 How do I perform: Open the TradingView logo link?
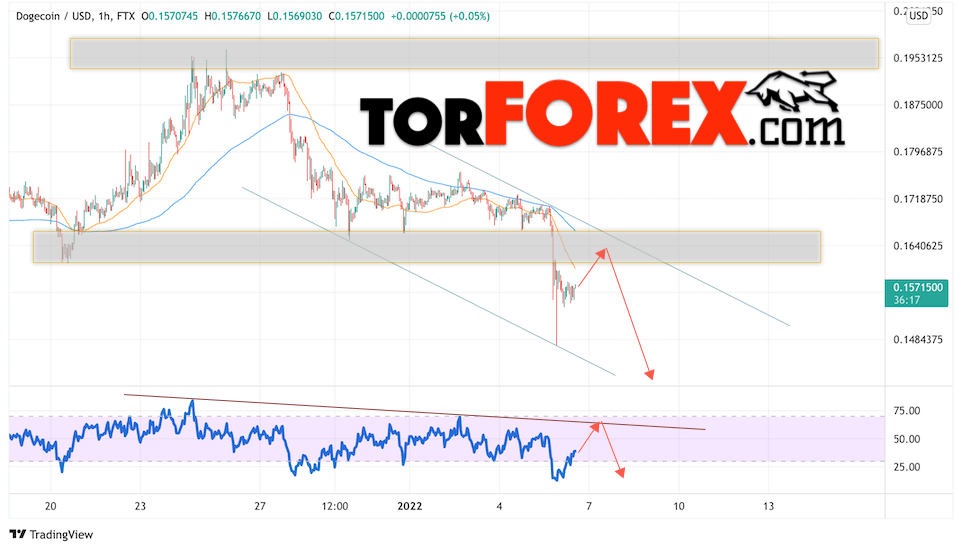point(52,535)
